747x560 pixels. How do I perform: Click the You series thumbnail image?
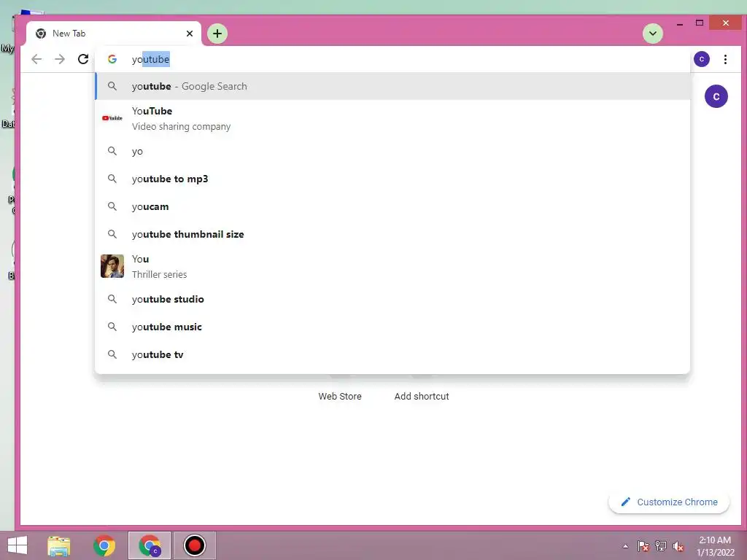(x=112, y=266)
